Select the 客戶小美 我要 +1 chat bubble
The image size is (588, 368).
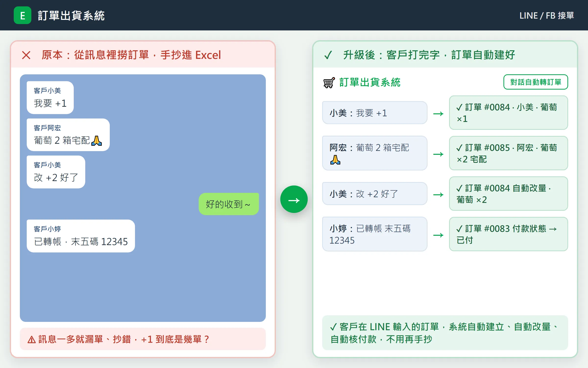tap(50, 97)
